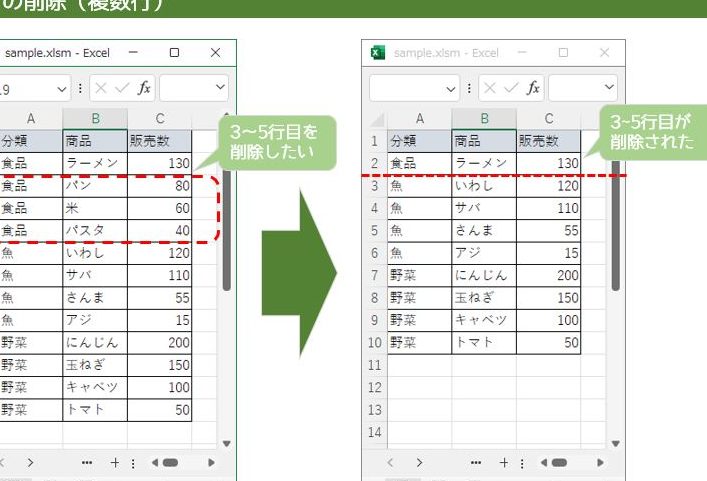This screenshot has height=481, width=707.
Task: Click Cancel X in left window formula bar
Action: (101, 88)
